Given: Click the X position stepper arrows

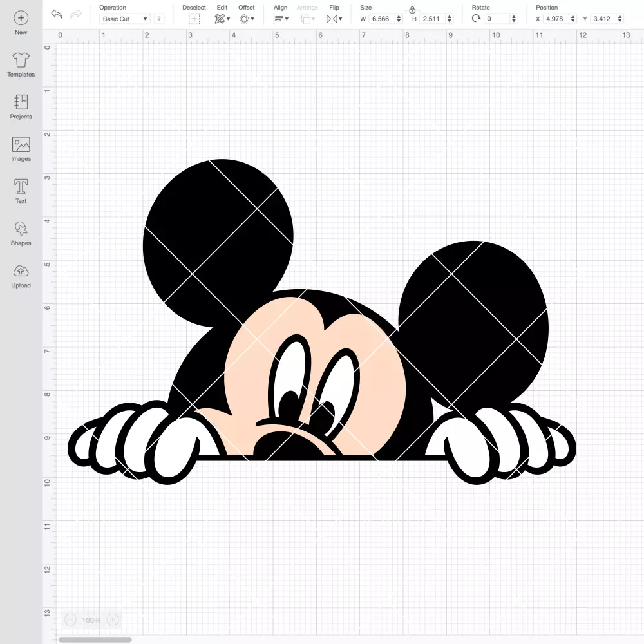Looking at the screenshot, I should click(x=573, y=19).
